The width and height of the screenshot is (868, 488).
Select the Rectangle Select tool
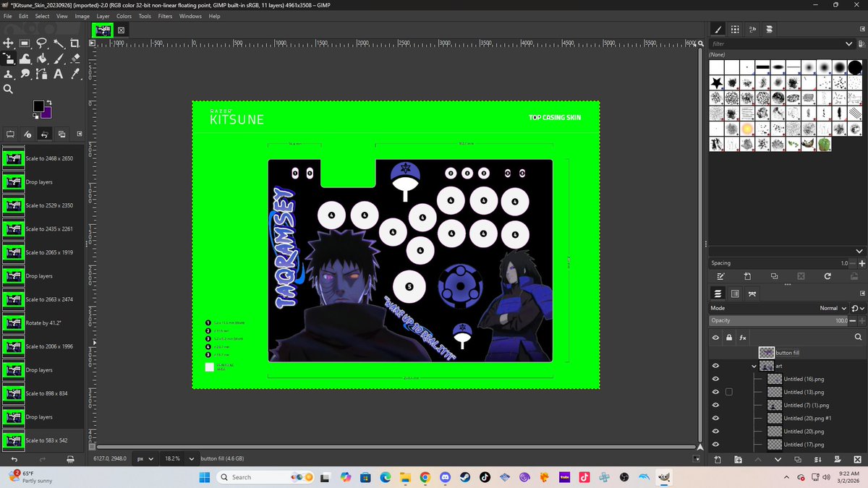(x=25, y=43)
